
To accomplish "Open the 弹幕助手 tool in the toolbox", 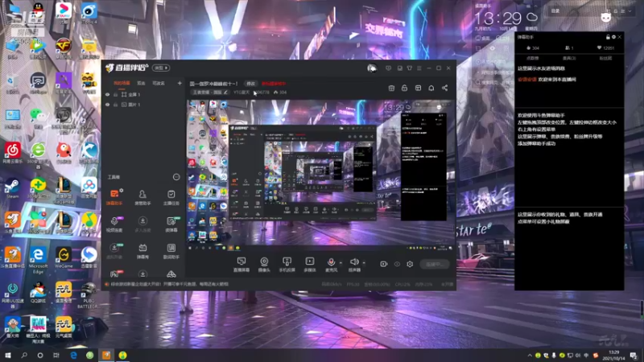I will tap(114, 196).
